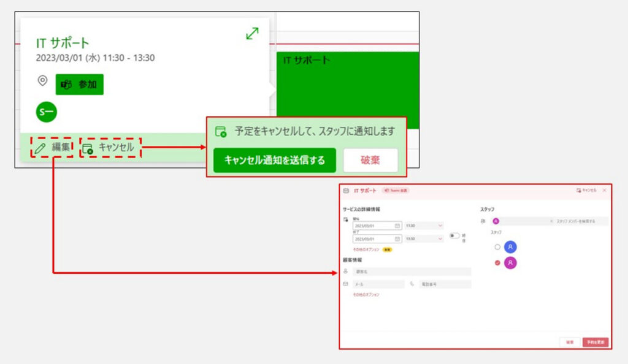628x364 pixels.
Task: Click the 編集 edit button
Action: (x=52, y=147)
